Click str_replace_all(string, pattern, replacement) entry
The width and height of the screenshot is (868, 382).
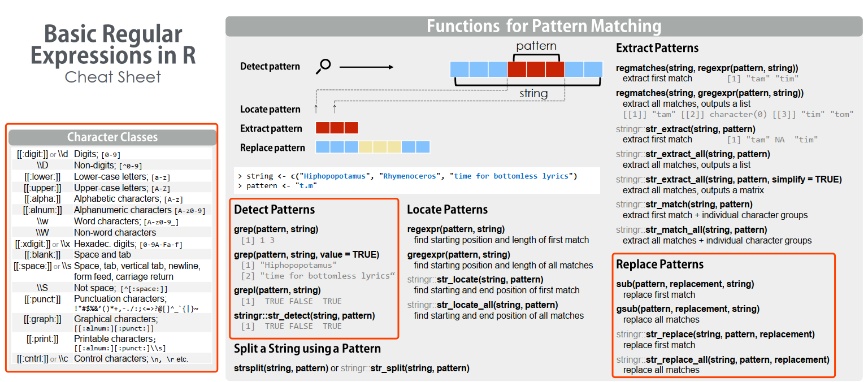tap(723, 359)
